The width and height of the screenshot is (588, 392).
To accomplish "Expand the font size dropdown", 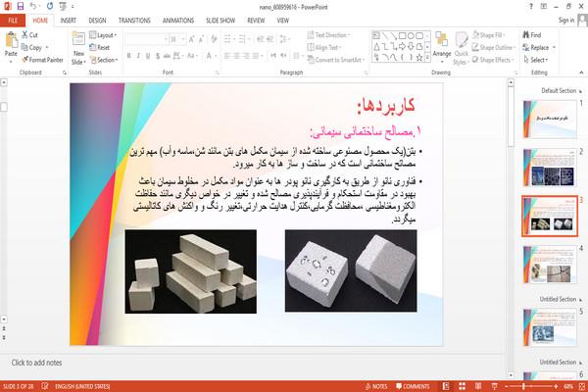I will pyautogui.click(x=183, y=39).
